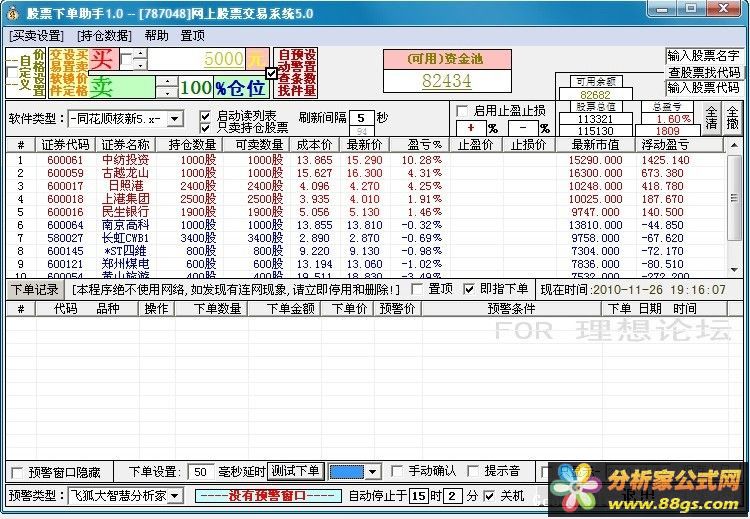
Task: Select the 古越龙山 holdings row
Action: pos(366,173)
